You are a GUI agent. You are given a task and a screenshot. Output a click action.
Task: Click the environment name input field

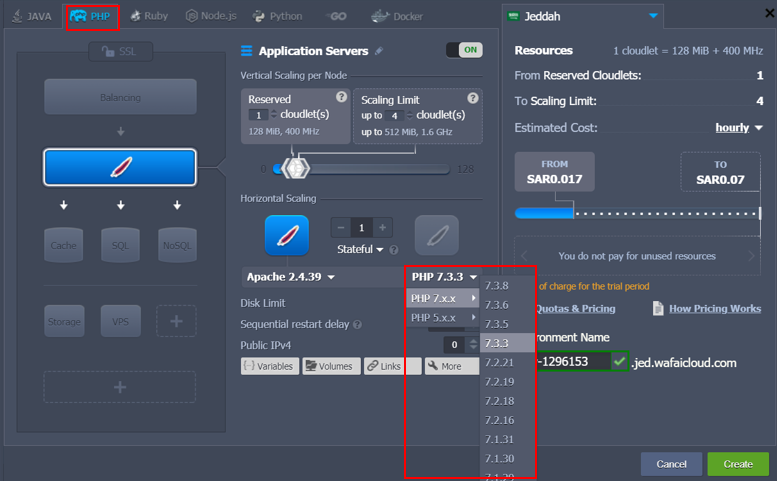tap(573, 362)
